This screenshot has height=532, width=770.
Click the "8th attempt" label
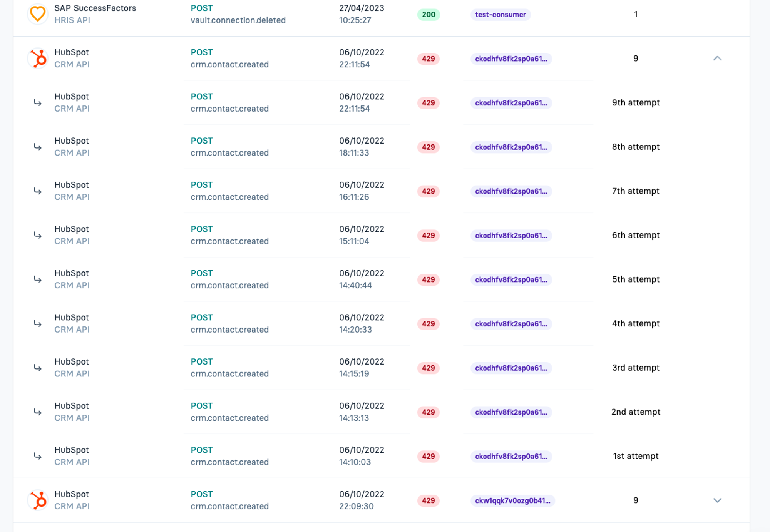pyautogui.click(x=636, y=147)
